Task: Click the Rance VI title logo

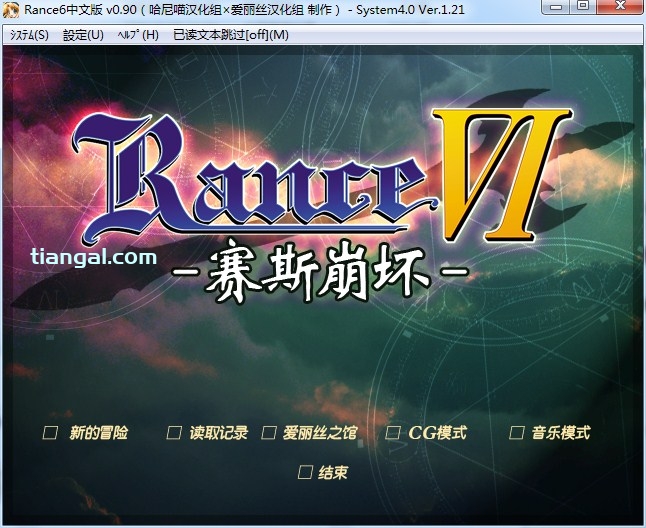Action: (323, 177)
